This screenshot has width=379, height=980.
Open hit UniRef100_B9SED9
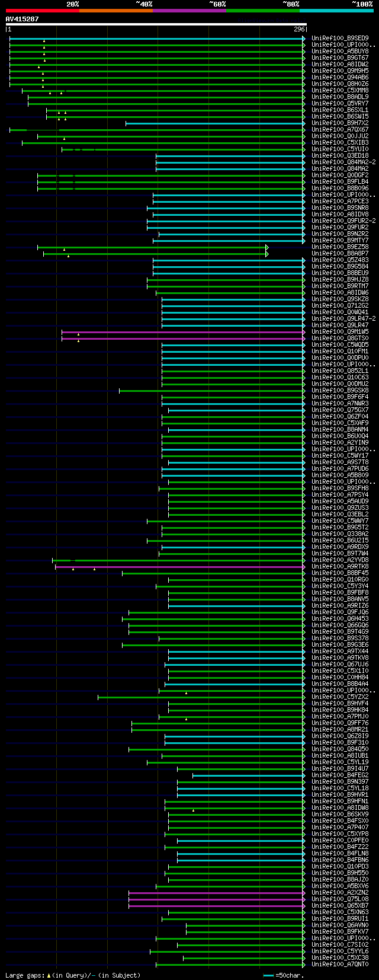340,39
